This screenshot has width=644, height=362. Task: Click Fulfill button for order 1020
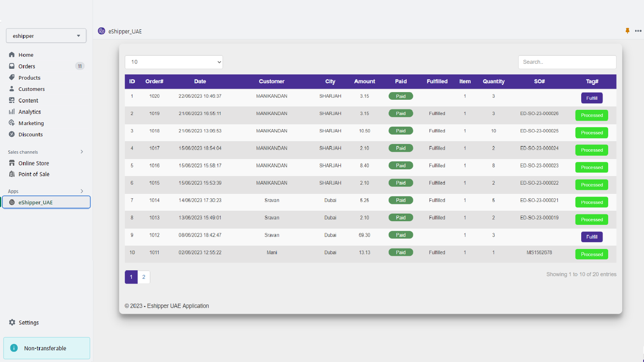(592, 98)
